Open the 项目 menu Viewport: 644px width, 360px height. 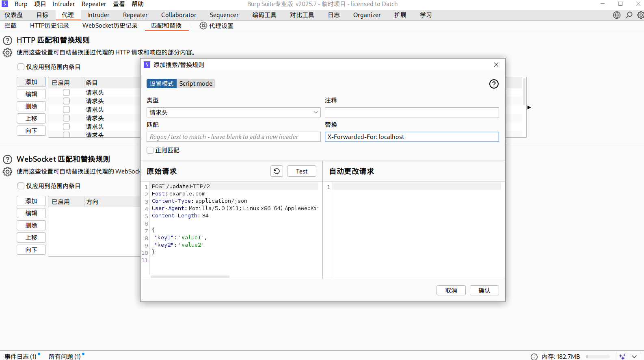(x=40, y=4)
